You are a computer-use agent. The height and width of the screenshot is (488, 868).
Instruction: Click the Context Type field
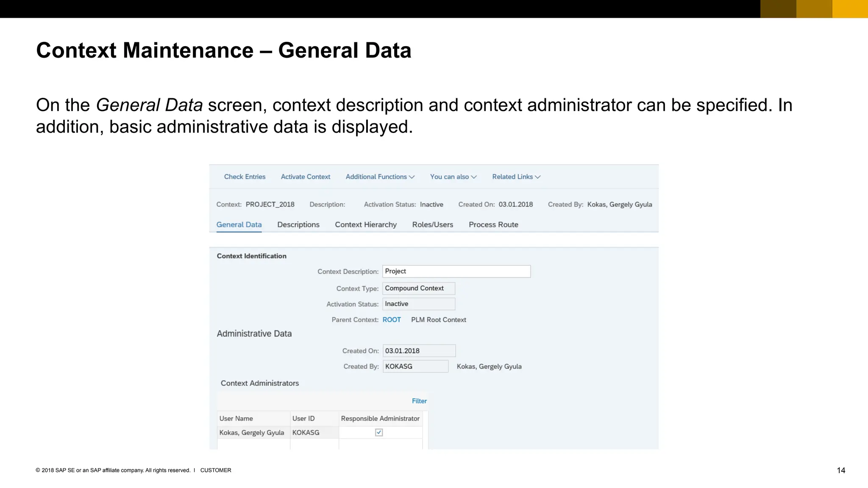419,288
